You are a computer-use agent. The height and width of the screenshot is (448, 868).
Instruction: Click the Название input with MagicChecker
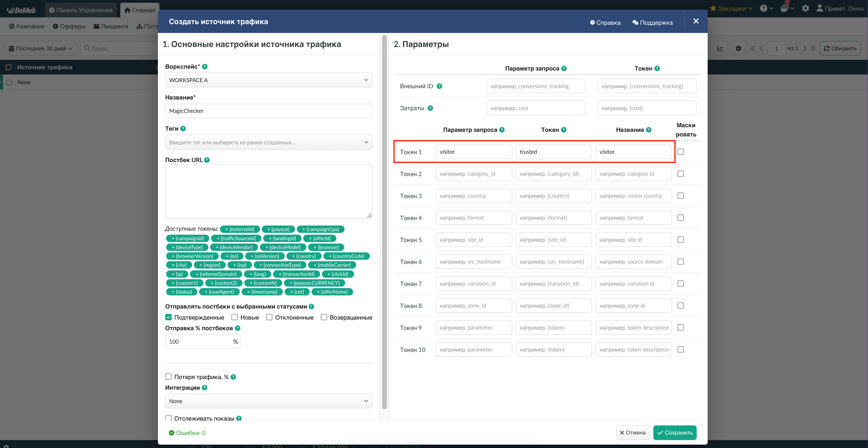(268, 111)
